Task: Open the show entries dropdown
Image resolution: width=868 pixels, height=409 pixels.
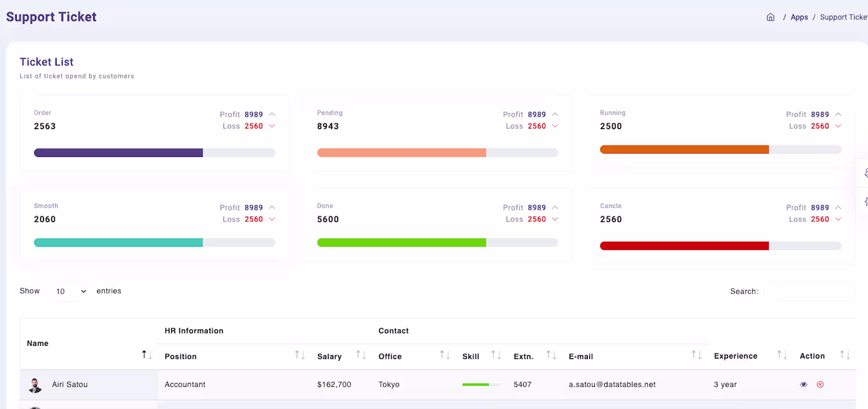Action: click(71, 291)
